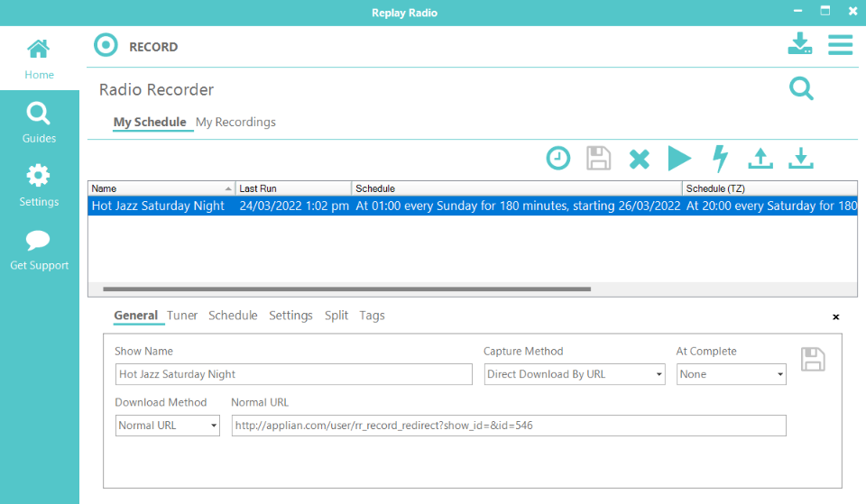866x504 pixels.
Task: Click the search magnifier near Radio Recorder
Action: (801, 88)
